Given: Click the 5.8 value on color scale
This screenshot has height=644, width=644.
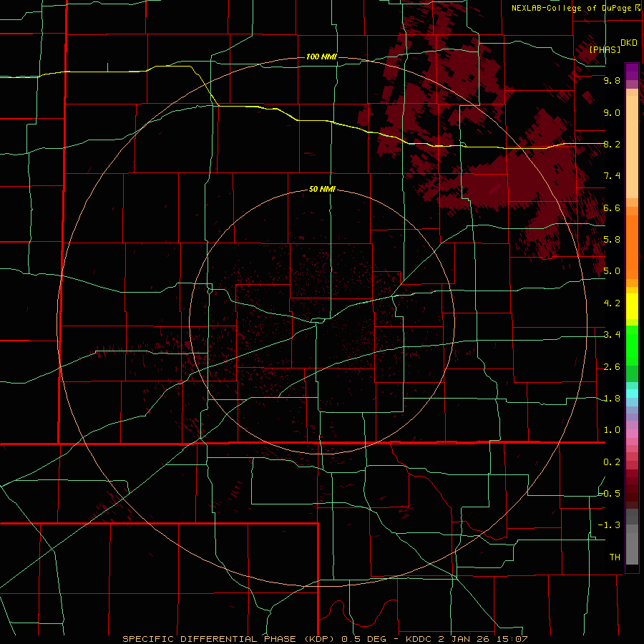Looking at the screenshot, I should (x=612, y=240).
